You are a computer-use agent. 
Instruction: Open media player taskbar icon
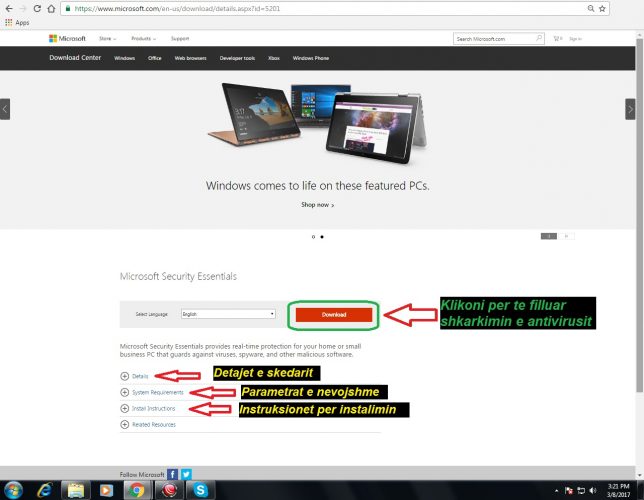coord(106,490)
